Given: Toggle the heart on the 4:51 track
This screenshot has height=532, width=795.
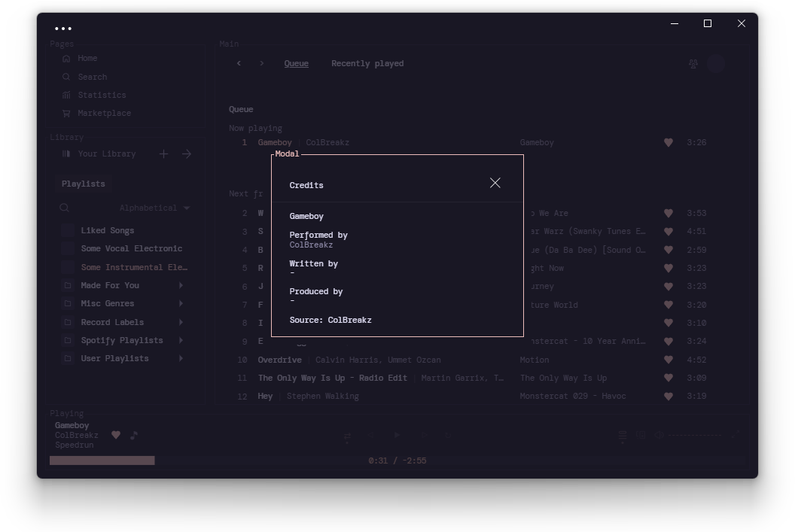Looking at the screenshot, I should pyautogui.click(x=669, y=232).
